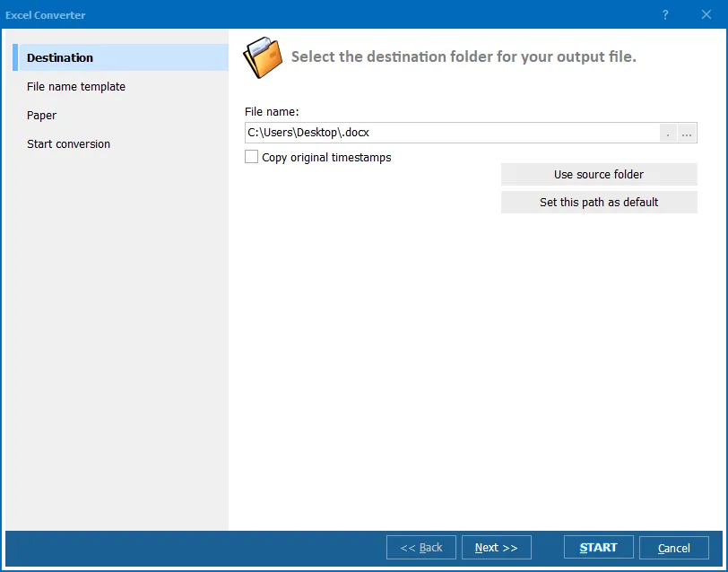
Task: Click Use source folder
Action: click(x=599, y=174)
